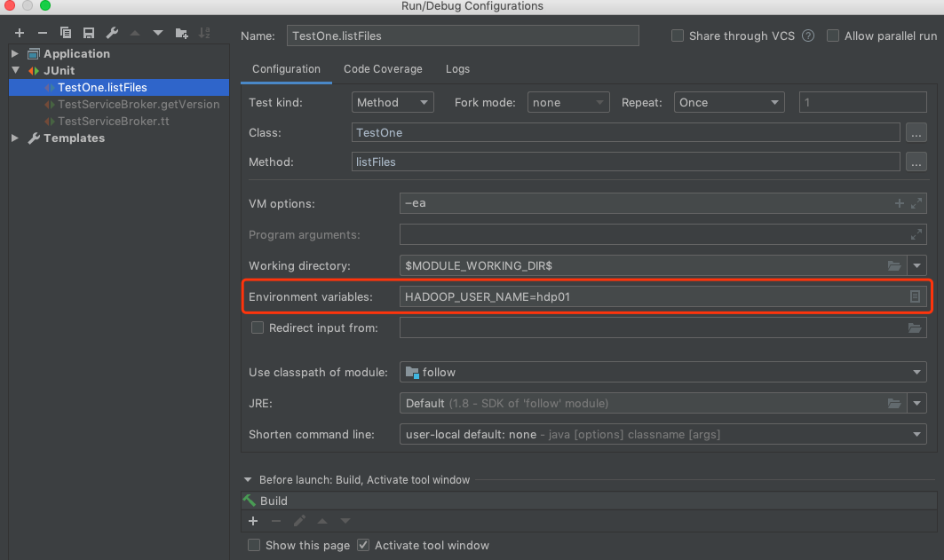Open the Logs tab

pos(457,69)
